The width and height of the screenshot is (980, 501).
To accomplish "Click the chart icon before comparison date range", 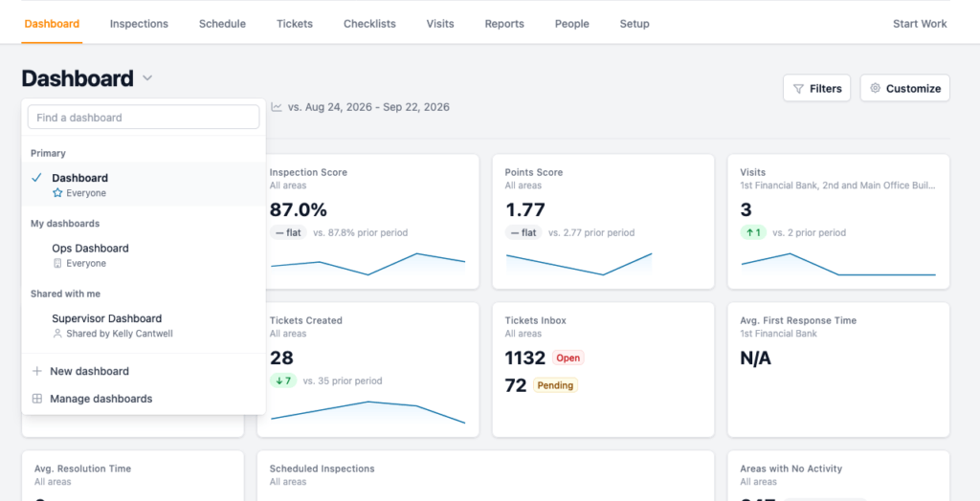I will (x=277, y=107).
